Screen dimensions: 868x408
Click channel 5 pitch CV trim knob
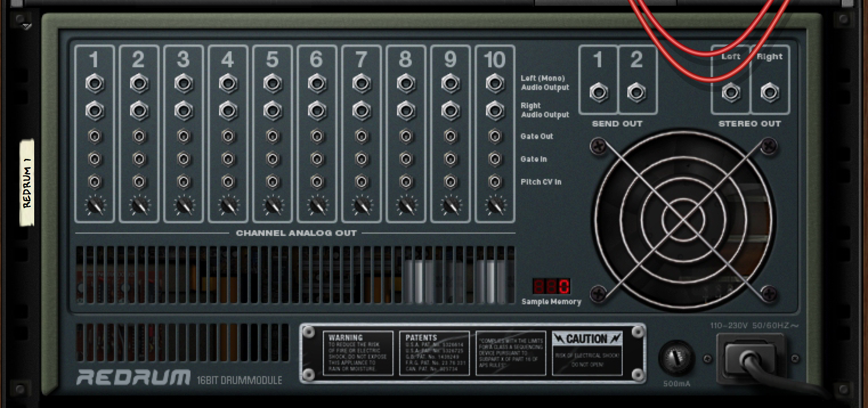[273, 205]
